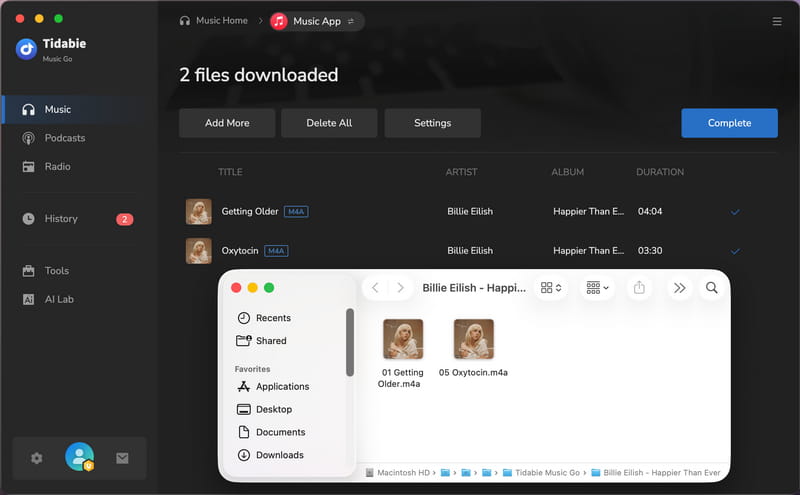Click the Finder share icon
This screenshot has width=800, height=495.
639,288
